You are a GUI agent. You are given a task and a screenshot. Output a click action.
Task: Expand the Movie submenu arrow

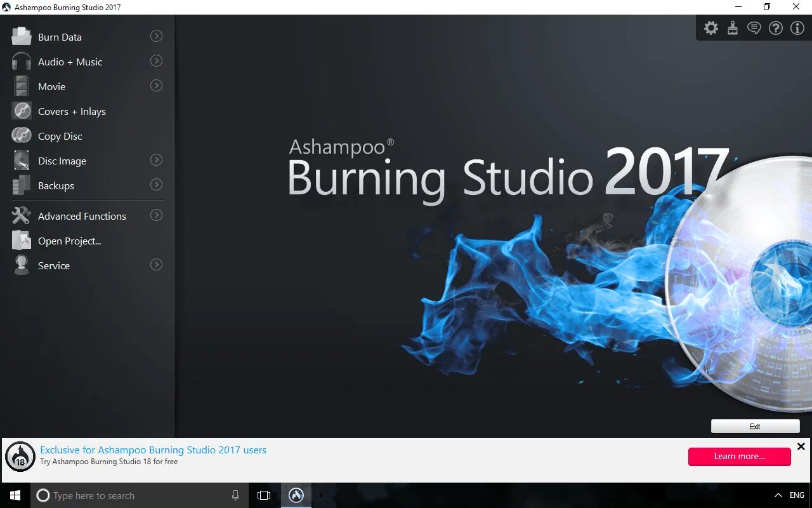[156, 86]
